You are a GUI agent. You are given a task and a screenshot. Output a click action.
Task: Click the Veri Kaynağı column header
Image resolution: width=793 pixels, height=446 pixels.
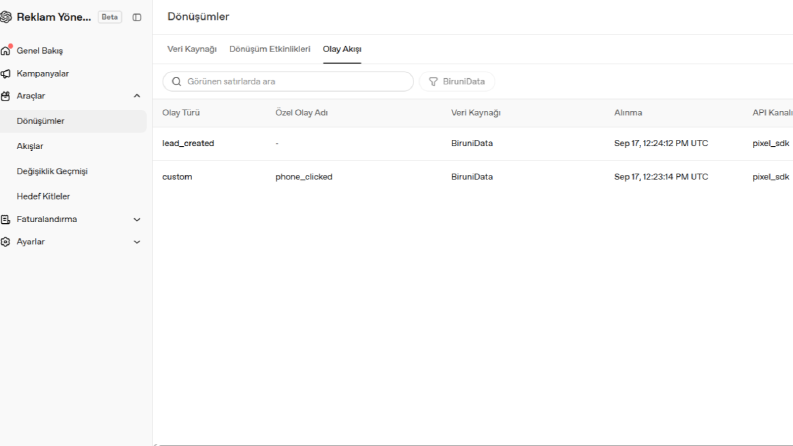pyautogui.click(x=475, y=113)
